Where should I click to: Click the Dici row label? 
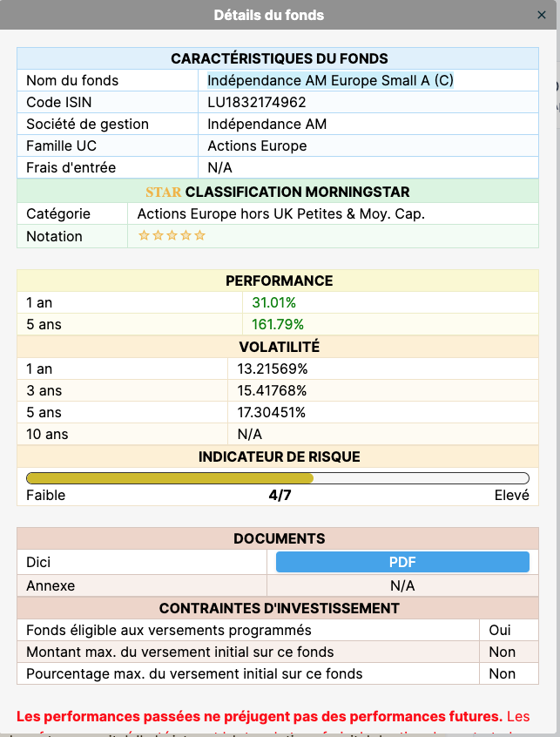[x=38, y=562]
